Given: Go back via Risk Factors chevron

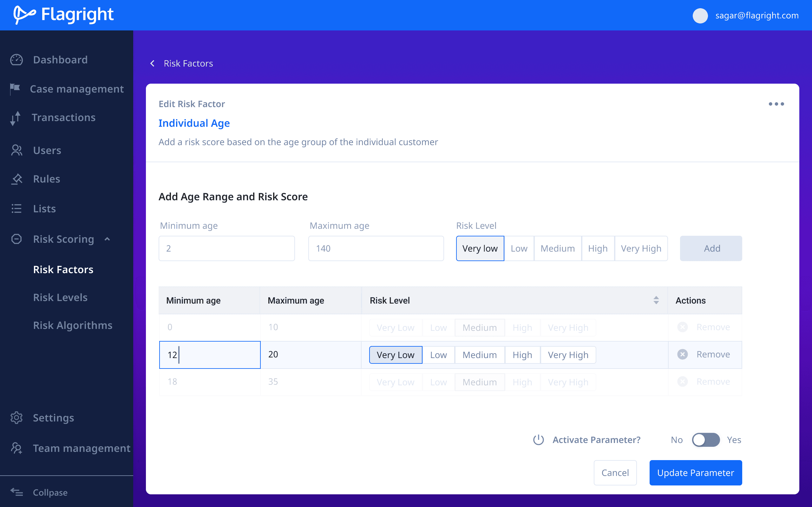Looking at the screenshot, I should coord(153,63).
